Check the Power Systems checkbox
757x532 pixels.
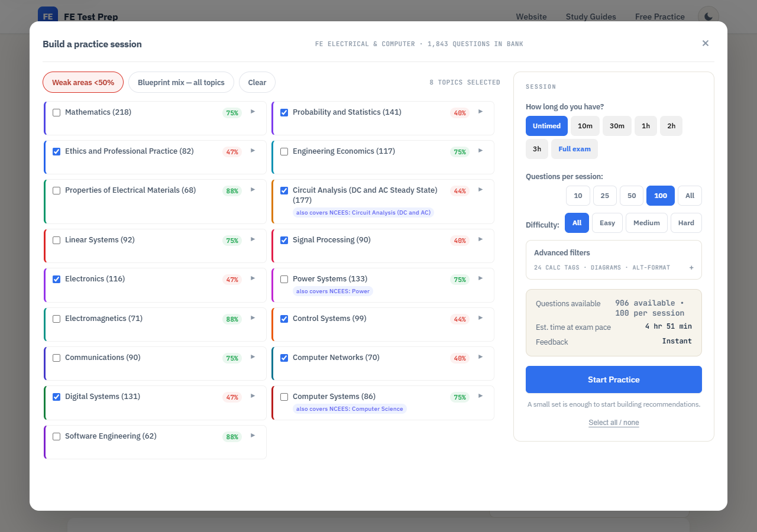pyautogui.click(x=284, y=279)
